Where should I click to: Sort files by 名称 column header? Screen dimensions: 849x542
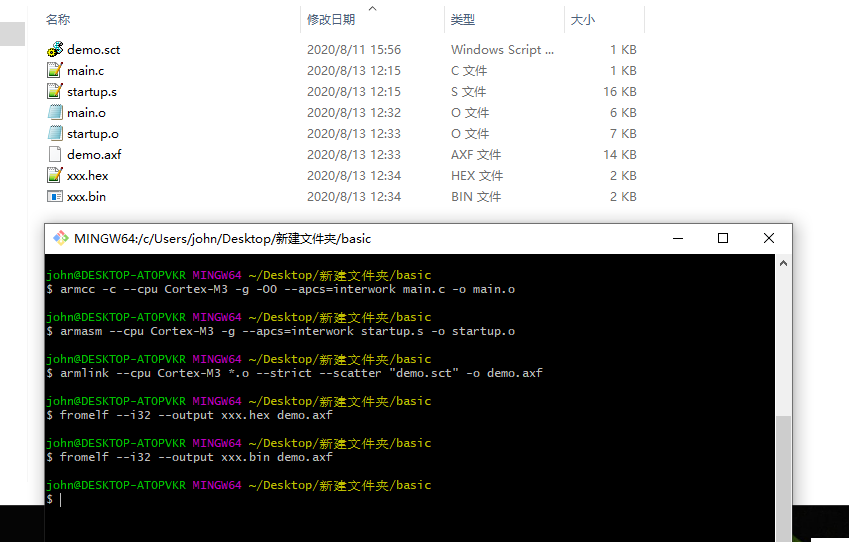pyautogui.click(x=58, y=19)
